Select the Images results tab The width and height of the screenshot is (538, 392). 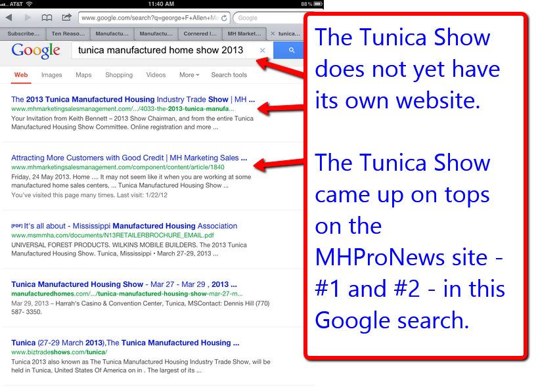pos(52,75)
